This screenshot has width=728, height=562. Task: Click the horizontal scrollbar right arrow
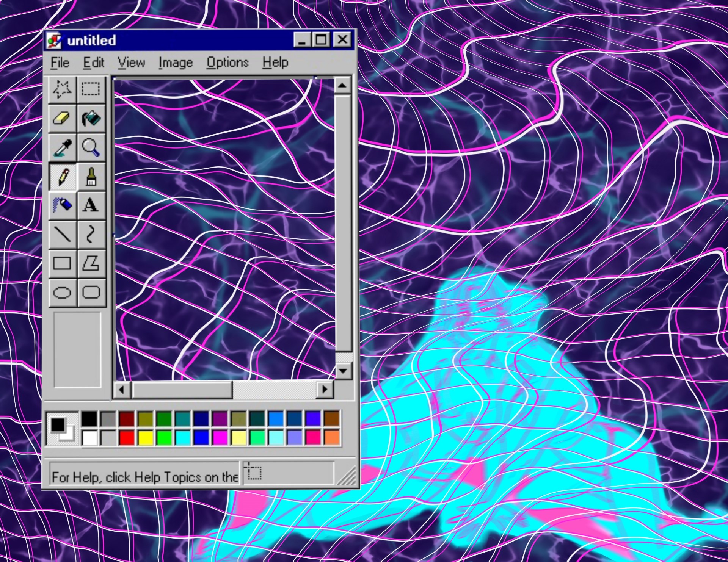click(x=325, y=389)
